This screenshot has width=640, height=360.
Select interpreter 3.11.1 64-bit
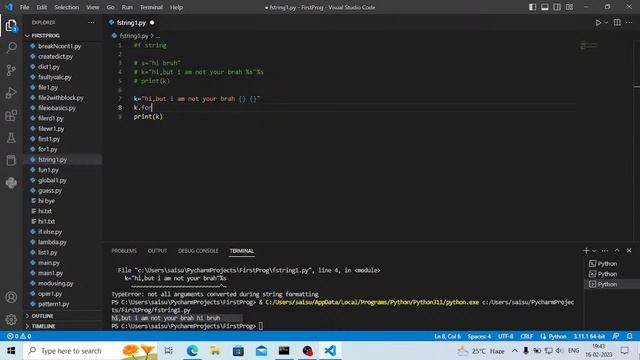[x=589, y=336]
